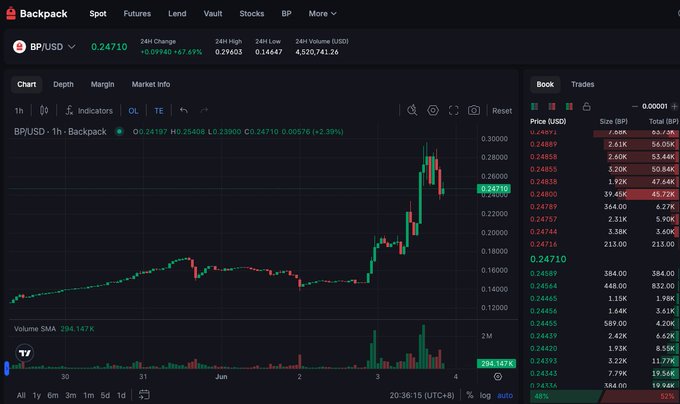
Task: Click the green market status dot
Action: click(119, 131)
